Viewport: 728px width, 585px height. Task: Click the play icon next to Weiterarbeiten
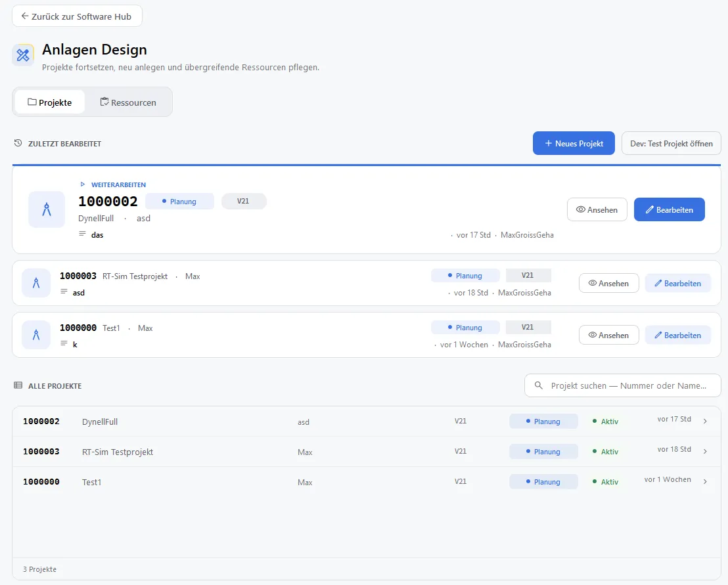tap(83, 184)
